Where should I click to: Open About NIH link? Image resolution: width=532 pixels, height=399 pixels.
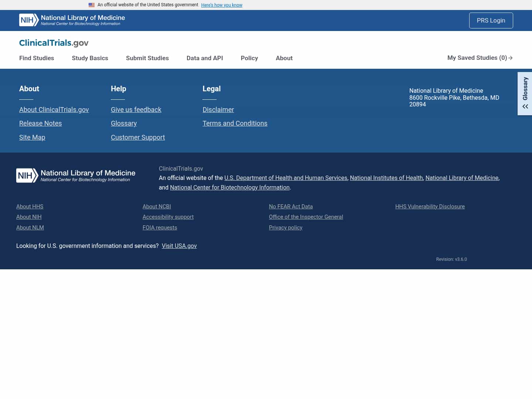point(29,217)
